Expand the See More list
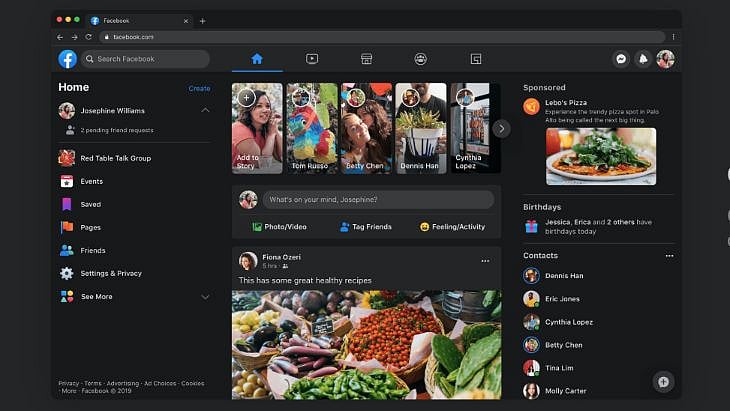Screen dimensions: 730x411 click(x=205, y=297)
